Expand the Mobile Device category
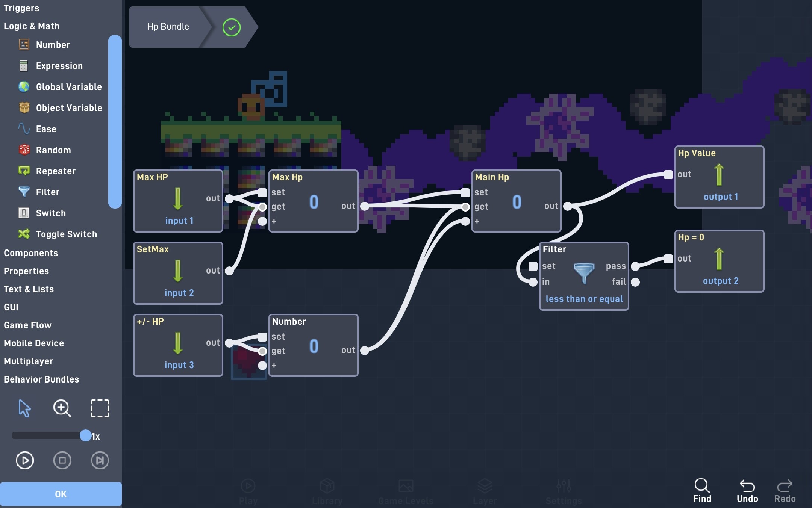The height and width of the screenshot is (508, 812). click(x=34, y=343)
